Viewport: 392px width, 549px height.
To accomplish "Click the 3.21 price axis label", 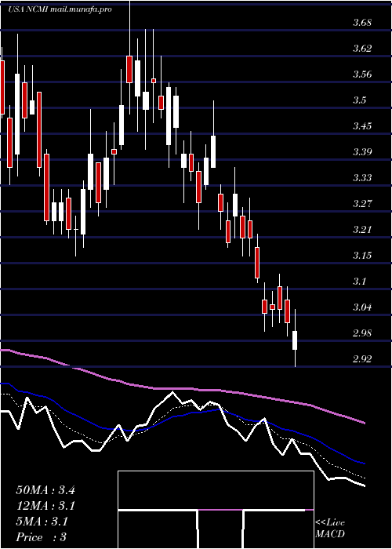I will (x=361, y=229).
